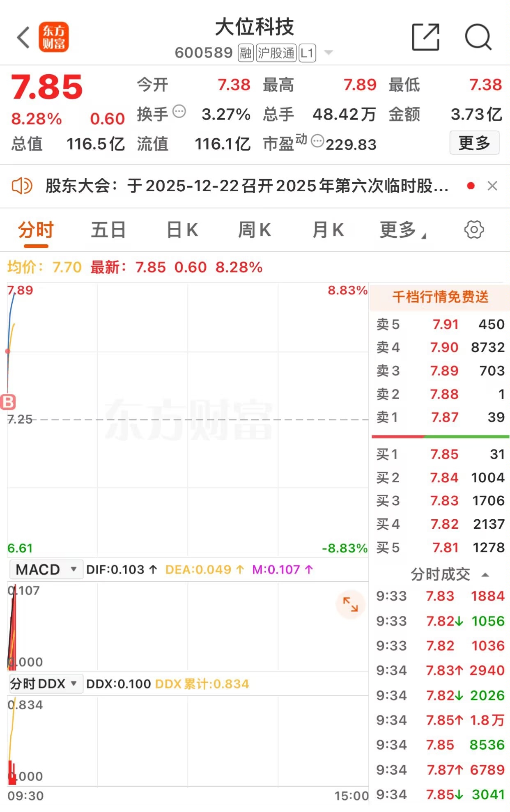Image resolution: width=510 pixels, height=812 pixels.
Task: Dismiss the shareholder meeting notice
Action: click(x=492, y=186)
